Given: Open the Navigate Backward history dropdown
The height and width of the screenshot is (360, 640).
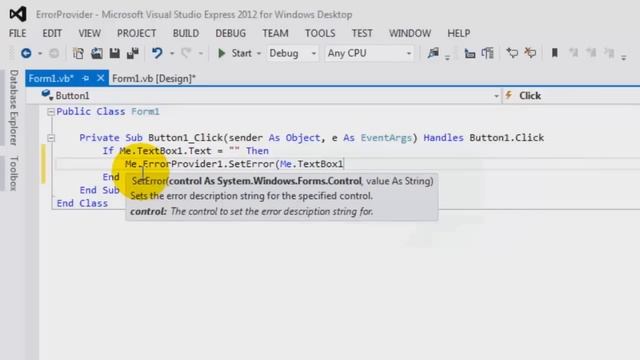Looking at the screenshot, I should 40,53.
